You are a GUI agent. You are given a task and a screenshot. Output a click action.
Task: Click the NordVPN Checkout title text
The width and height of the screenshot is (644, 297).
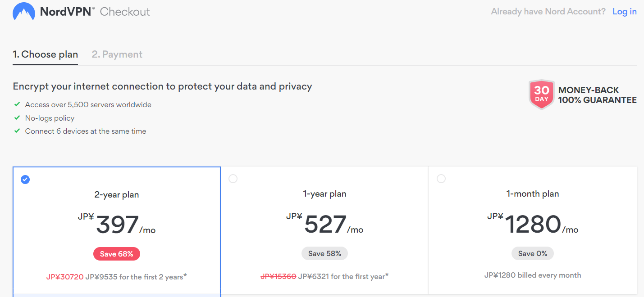pyautogui.click(x=95, y=12)
